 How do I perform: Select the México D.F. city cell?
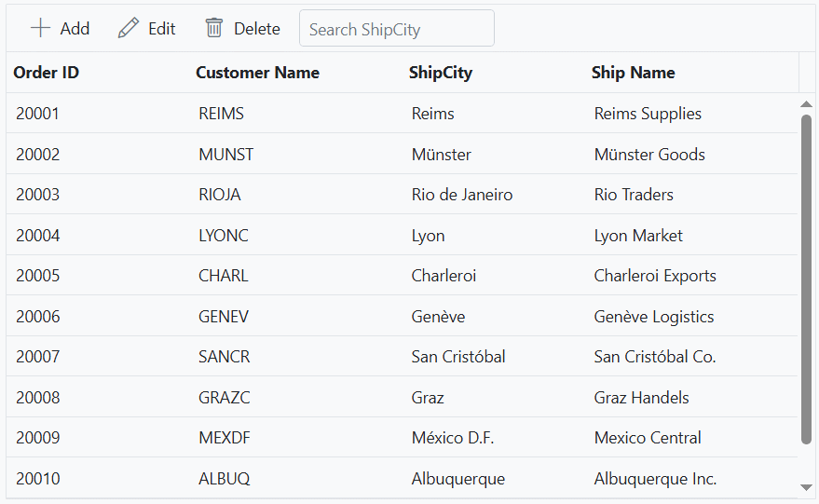tap(452, 438)
